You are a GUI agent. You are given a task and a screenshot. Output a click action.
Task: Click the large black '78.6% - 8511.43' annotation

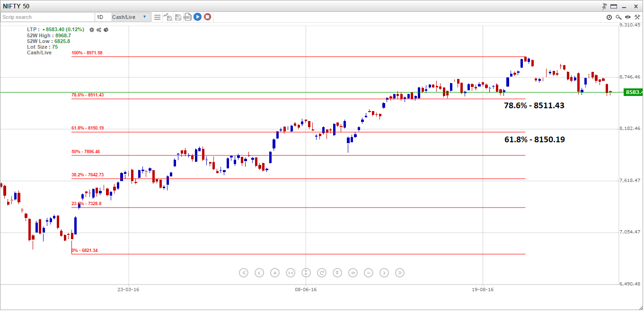534,105
